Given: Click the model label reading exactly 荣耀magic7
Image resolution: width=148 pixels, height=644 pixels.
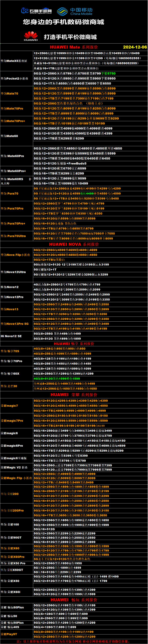Looking at the screenshot, I should tap(9, 406).
